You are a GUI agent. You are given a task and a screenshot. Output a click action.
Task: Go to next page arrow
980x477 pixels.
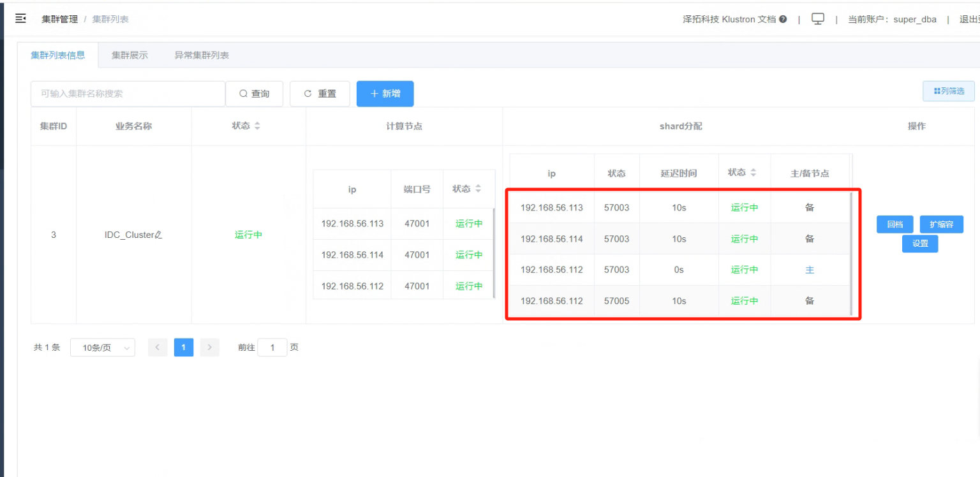tap(209, 348)
